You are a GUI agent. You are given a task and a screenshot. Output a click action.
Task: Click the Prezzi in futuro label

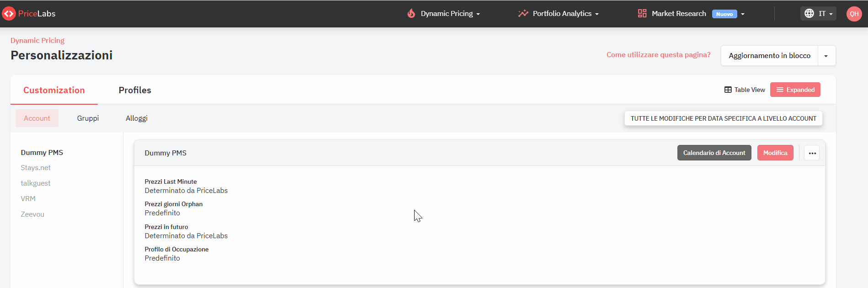166,227
